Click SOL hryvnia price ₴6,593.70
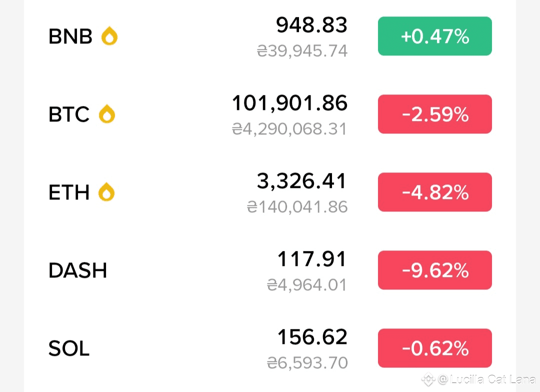Viewport: 540px width, 392px height. (x=307, y=363)
